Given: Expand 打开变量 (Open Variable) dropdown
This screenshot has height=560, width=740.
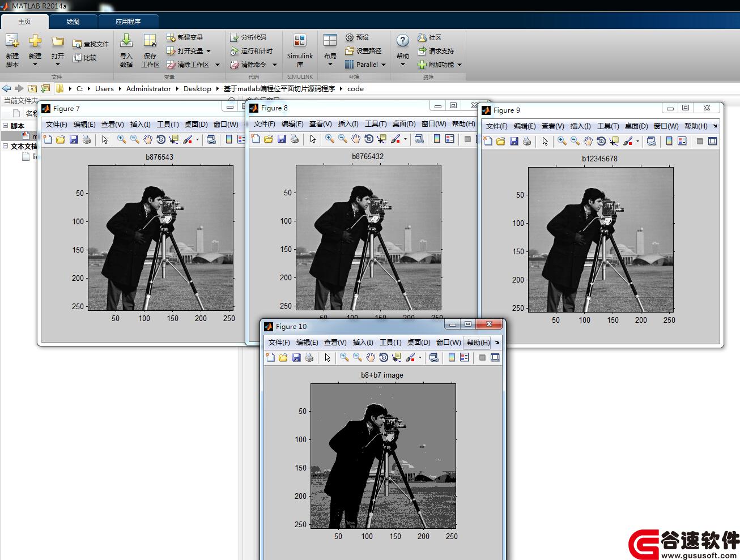Looking at the screenshot, I should (209, 51).
